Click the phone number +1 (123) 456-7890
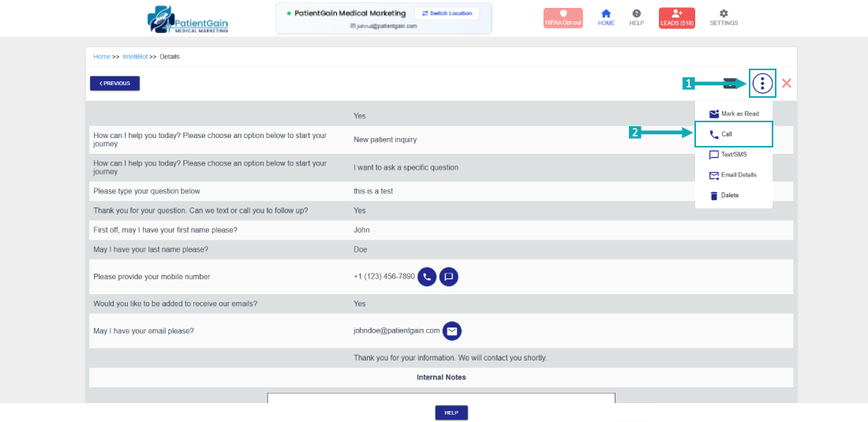 point(384,277)
